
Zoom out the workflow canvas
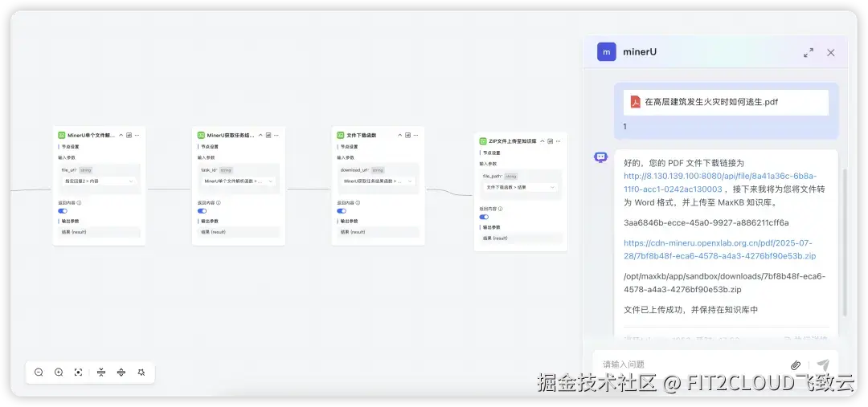point(39,372)
